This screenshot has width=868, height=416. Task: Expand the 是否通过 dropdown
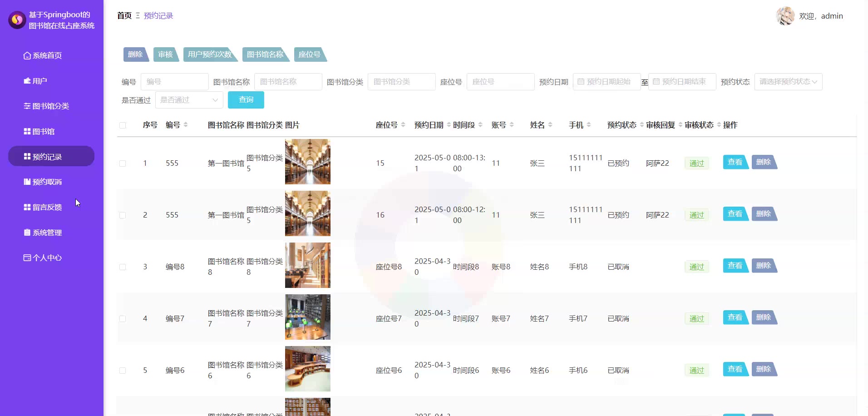(189, 100)
